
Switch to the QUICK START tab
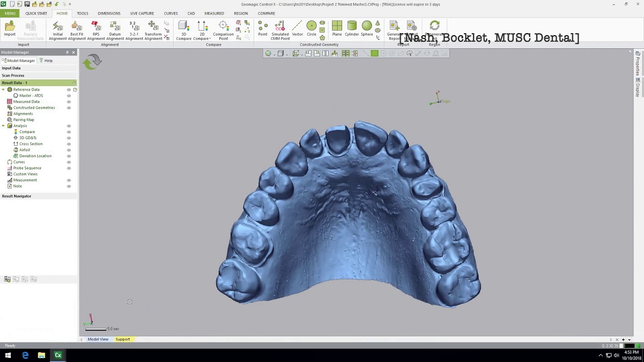pos(36,13)
